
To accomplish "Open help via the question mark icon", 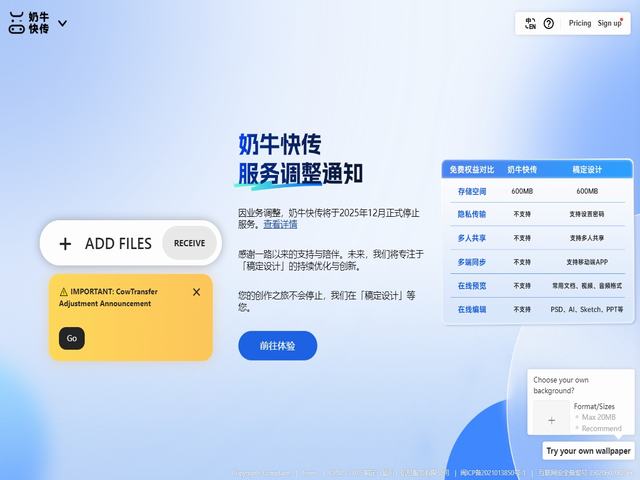I will pyautogui.click(x=549, y=24).
